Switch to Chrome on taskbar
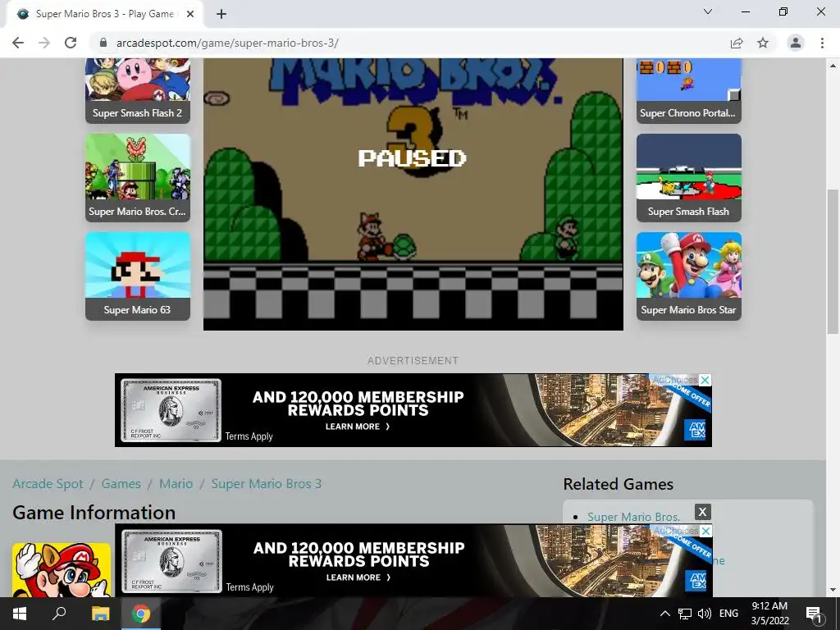 click(x=141, y=614)
